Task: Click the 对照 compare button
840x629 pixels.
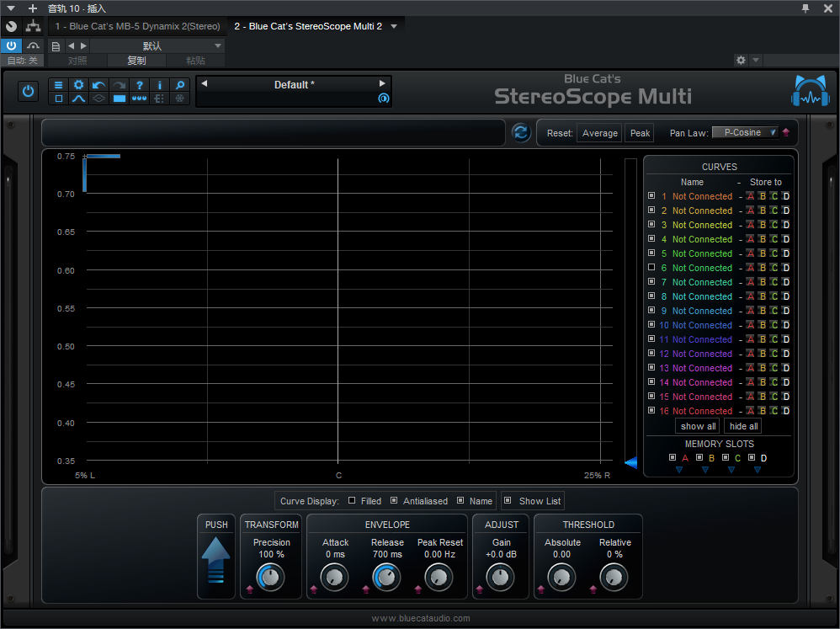Action: (x=77, y=61)
